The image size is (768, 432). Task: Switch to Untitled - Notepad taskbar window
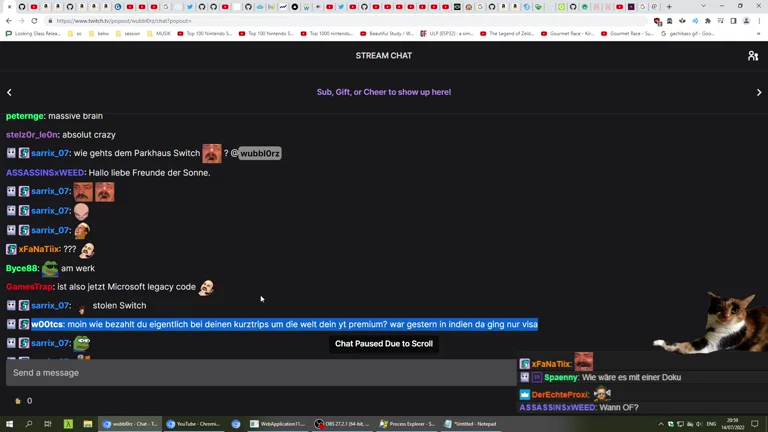point(471,424)
